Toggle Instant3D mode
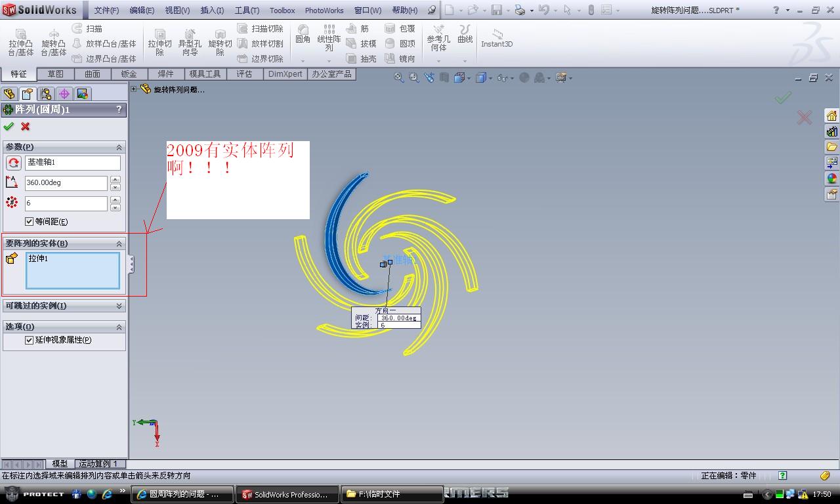 tap(497, 38)
